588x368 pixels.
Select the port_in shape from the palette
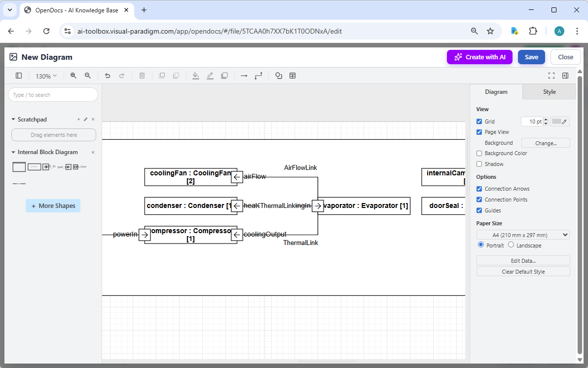(46, 167)
